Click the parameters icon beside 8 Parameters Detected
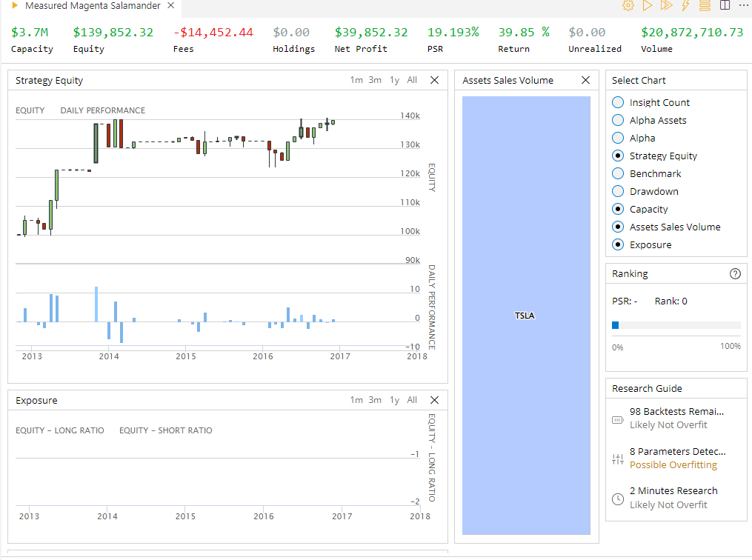 coord(617,459)
